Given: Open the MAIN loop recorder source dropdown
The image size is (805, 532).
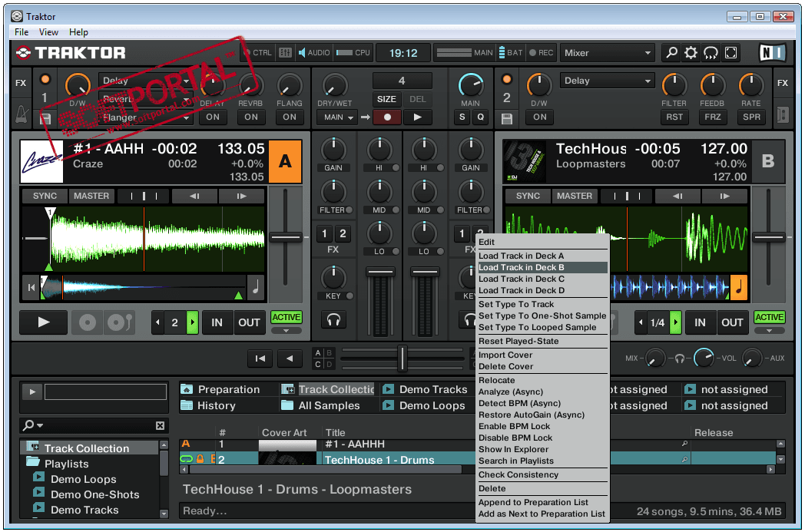Looking at the screenshot, I should pos(338,117).
